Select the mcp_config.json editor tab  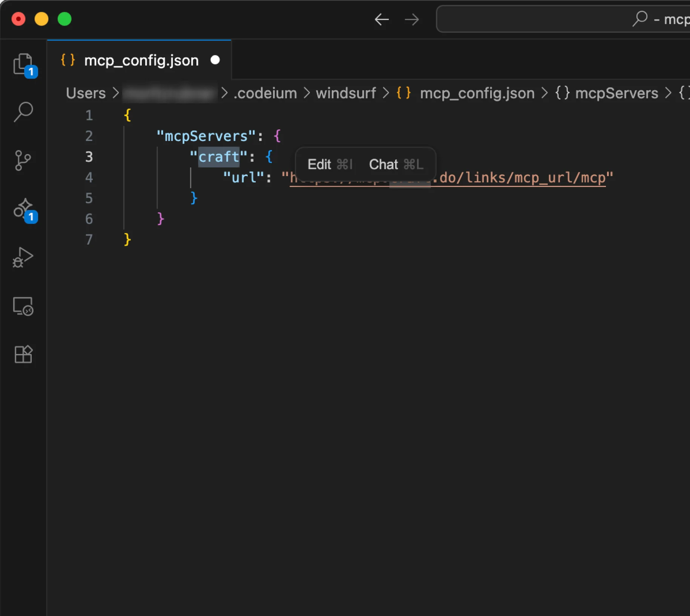pos(141,60)
